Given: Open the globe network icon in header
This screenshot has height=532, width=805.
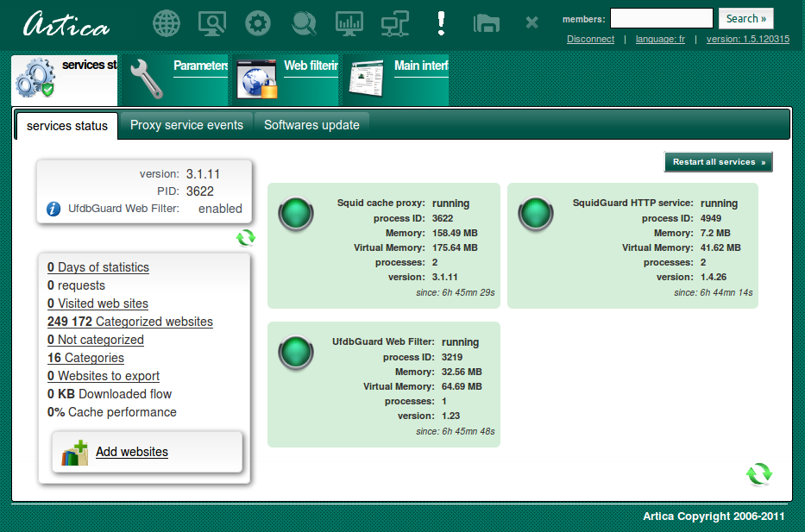Looking at the screenshot, I should coord(167,23).
